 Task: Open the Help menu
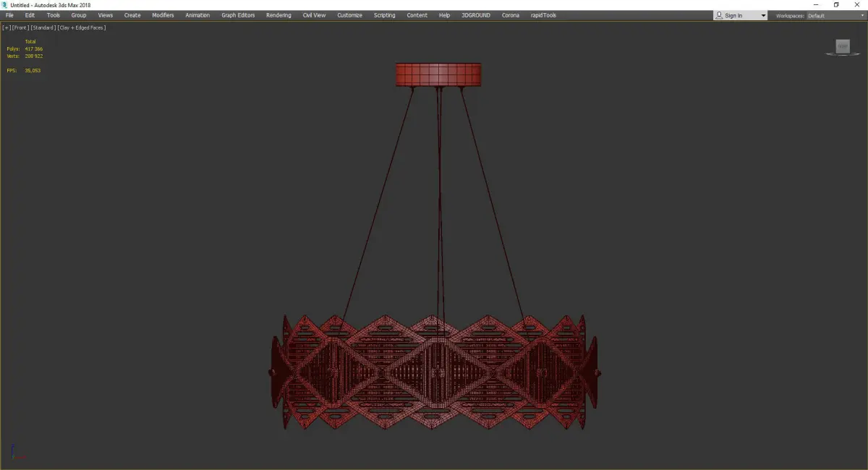pyautogui.click(x=444, y=15)
